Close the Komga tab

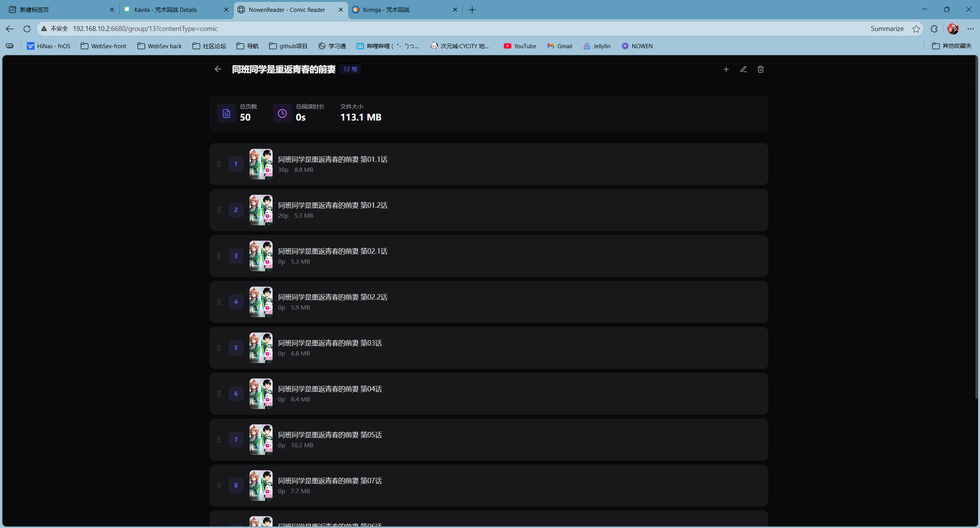(455, 10)
